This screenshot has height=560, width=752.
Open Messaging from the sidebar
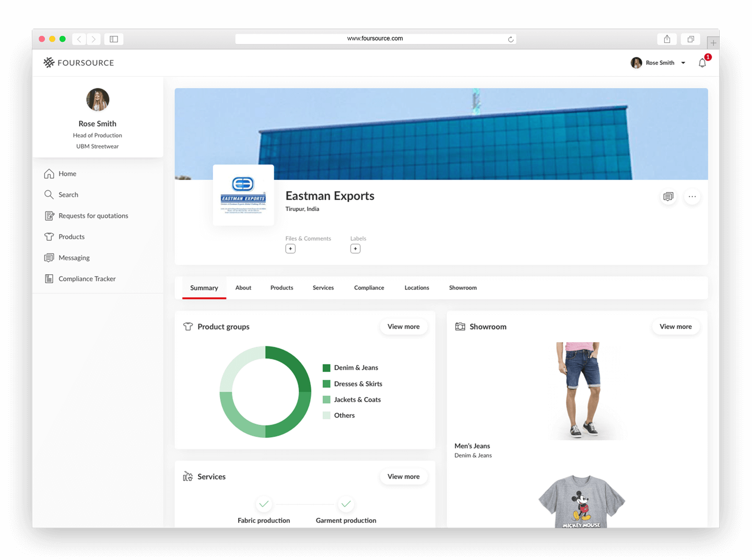tap(74, 258)
